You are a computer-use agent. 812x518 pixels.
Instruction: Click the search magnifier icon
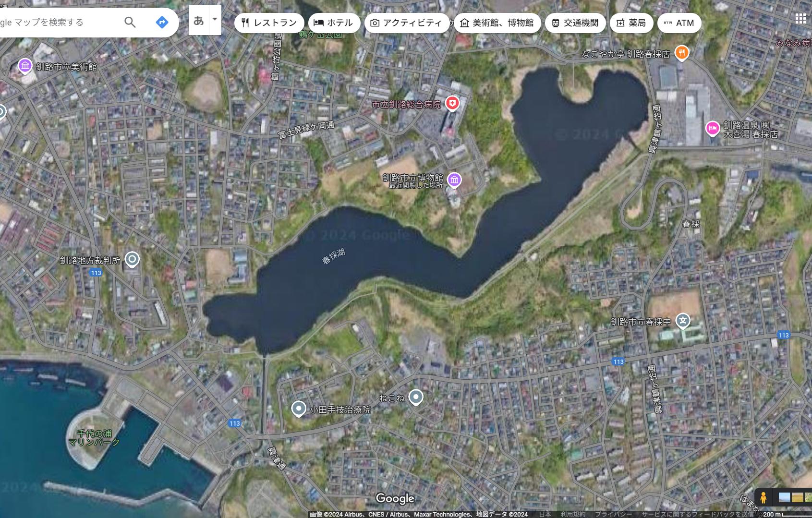tap(130, 22)
